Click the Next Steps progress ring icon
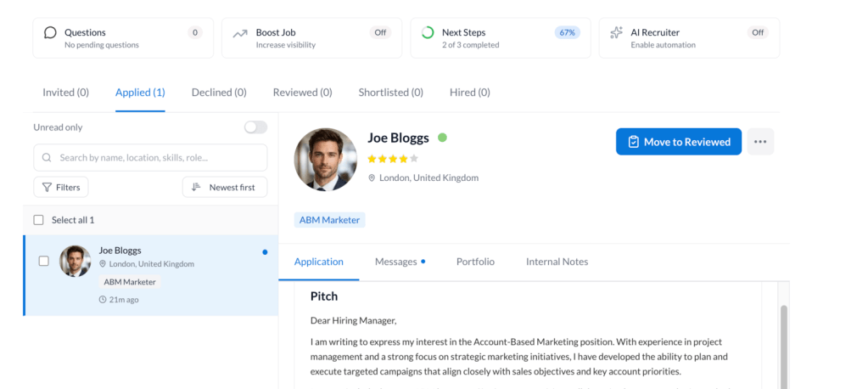The height and width of the screenshot is (389, 868). point(427,33)
